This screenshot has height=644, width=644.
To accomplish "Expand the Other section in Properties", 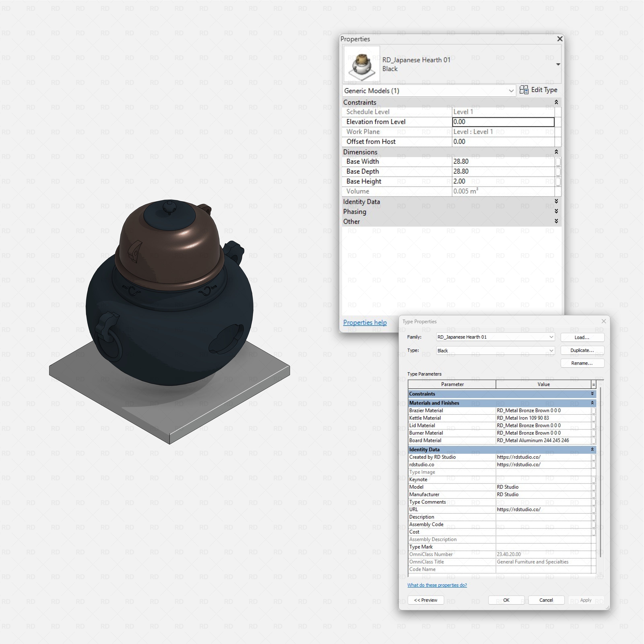I will click(556, 221).
